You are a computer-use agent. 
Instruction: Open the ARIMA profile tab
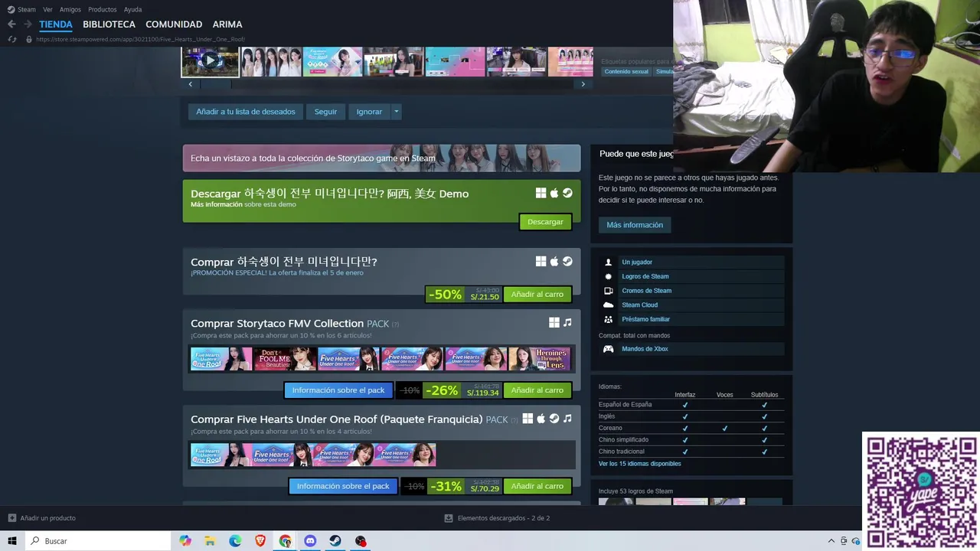point(227,24)
